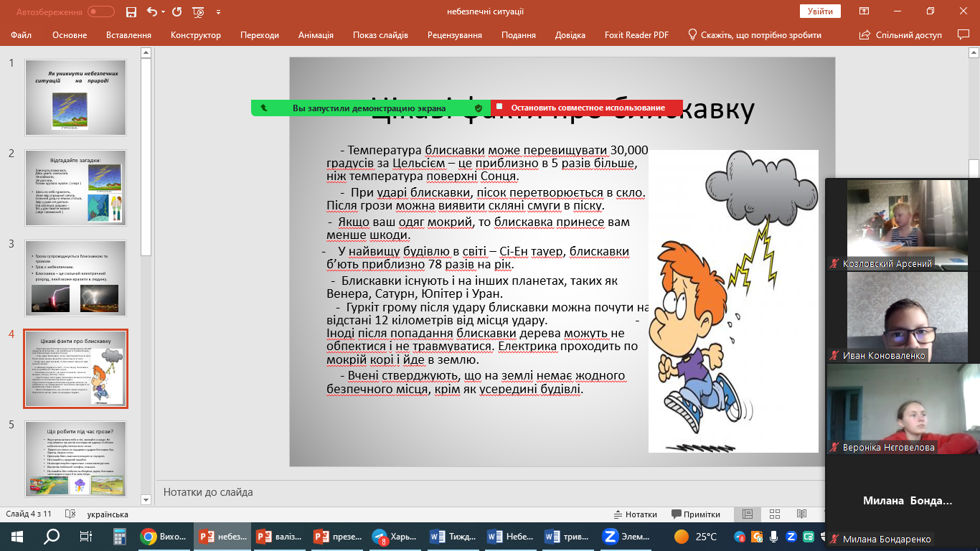Open the ribbon display options icon
980x551 pixels.
864,11
